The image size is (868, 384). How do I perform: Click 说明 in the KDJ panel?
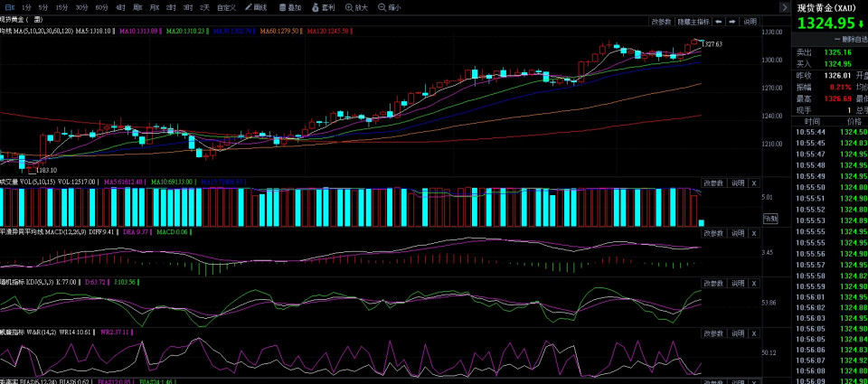[x=737, y=284]
